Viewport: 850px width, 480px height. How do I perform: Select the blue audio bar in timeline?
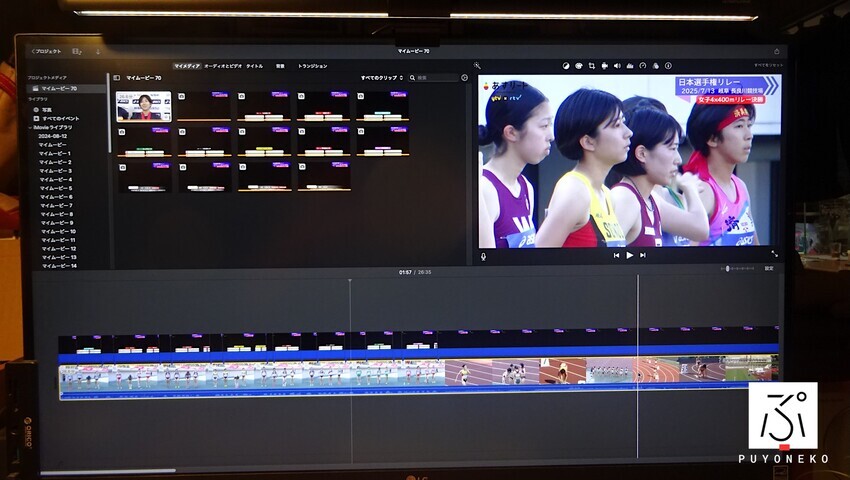[418, 351]
